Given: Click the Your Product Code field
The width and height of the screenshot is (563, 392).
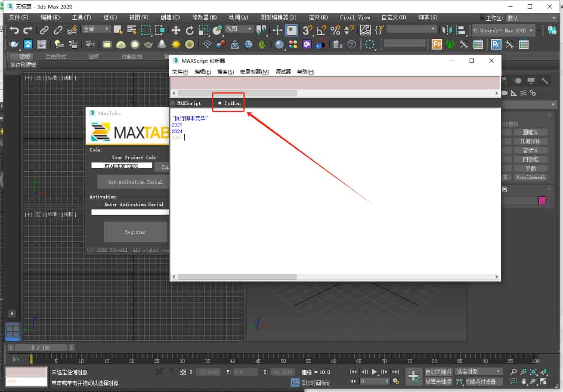Looking at the screenshot, I should pos(122,166).
